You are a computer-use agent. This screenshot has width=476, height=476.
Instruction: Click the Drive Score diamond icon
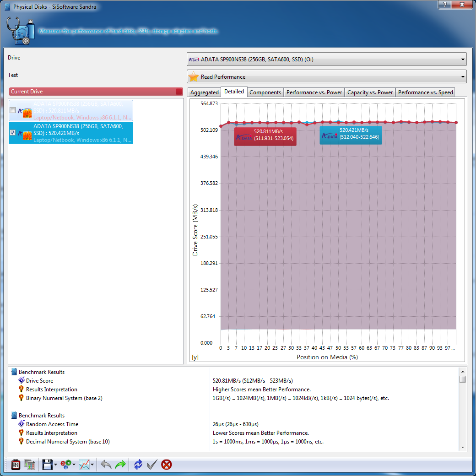pos(21,380)
